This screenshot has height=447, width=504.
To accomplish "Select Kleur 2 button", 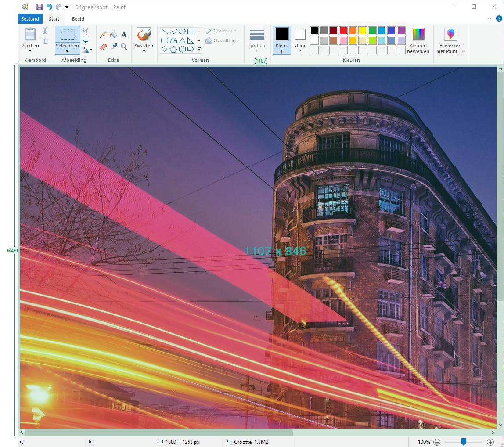I will [x=300, y=40].
